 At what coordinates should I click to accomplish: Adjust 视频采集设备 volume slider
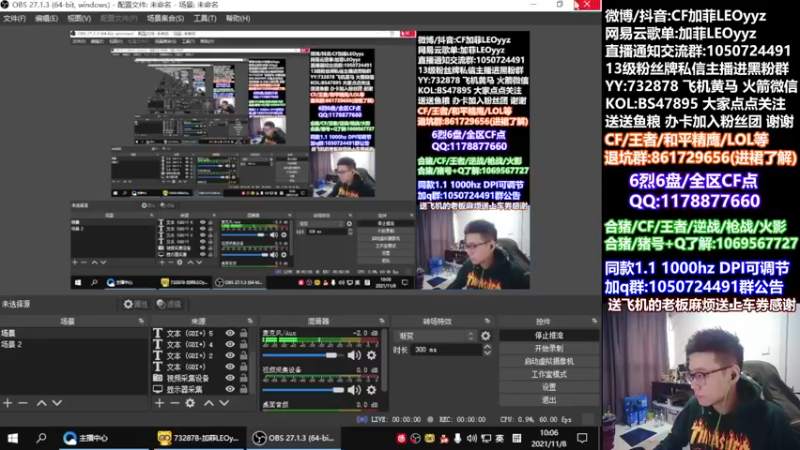303,390
